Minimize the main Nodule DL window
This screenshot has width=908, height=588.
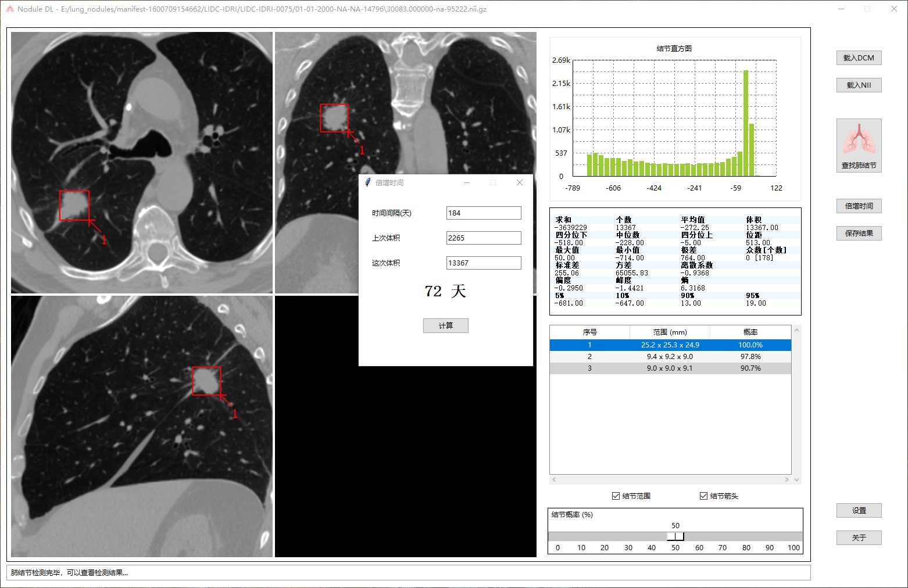(842, 9)
